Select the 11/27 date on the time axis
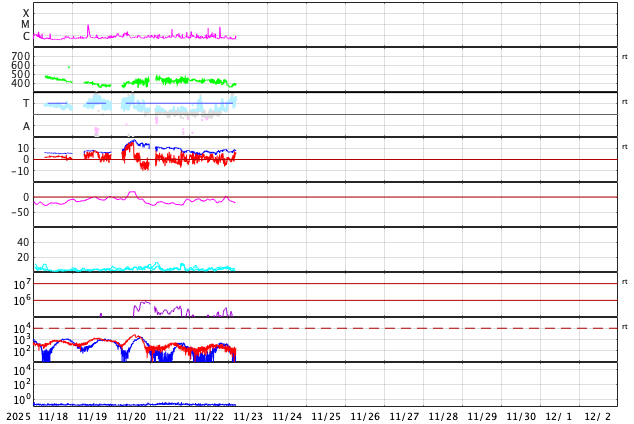The height and width of the screenshot is (424, 634). pyautogui.click(x=404, y=416)
